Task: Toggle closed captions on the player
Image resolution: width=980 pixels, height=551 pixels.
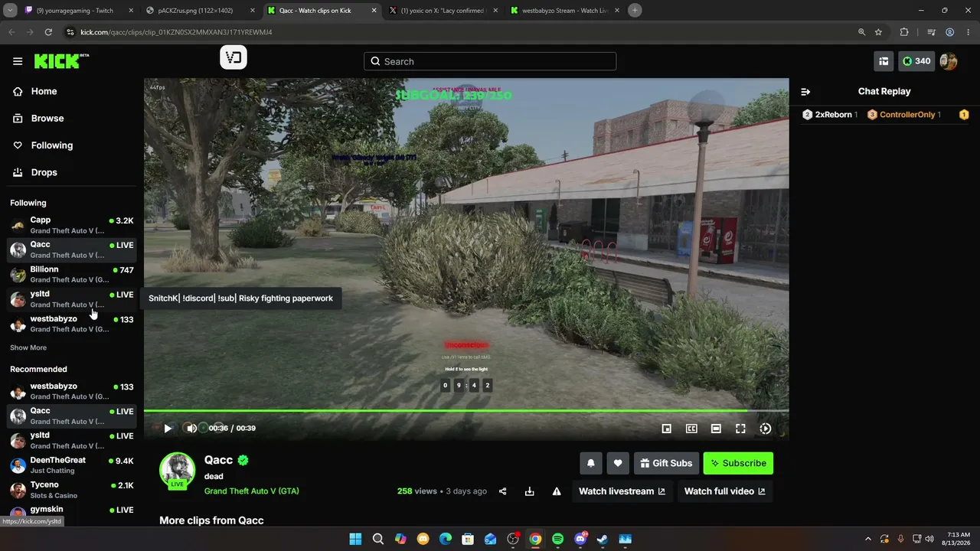Action: (691, 429)
